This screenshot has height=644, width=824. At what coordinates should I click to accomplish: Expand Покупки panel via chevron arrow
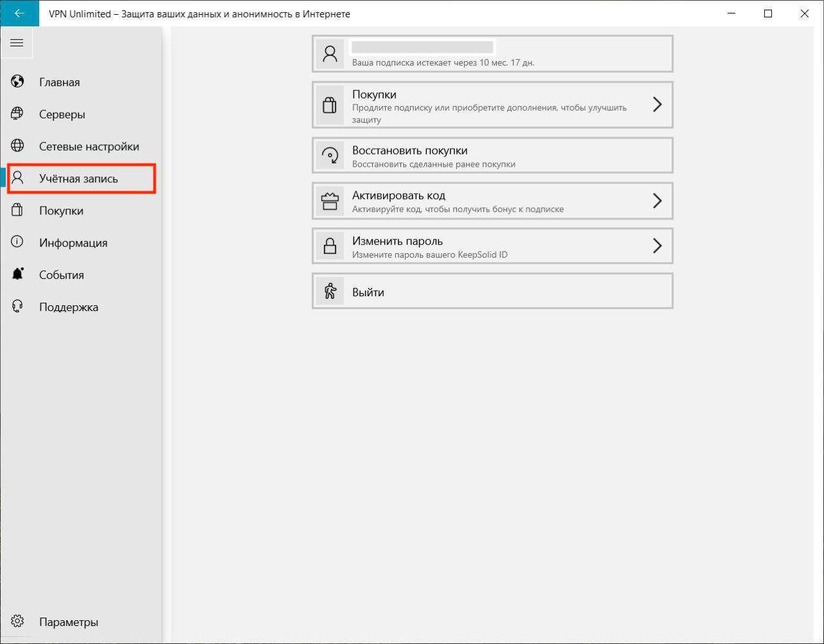pos(657,104)
